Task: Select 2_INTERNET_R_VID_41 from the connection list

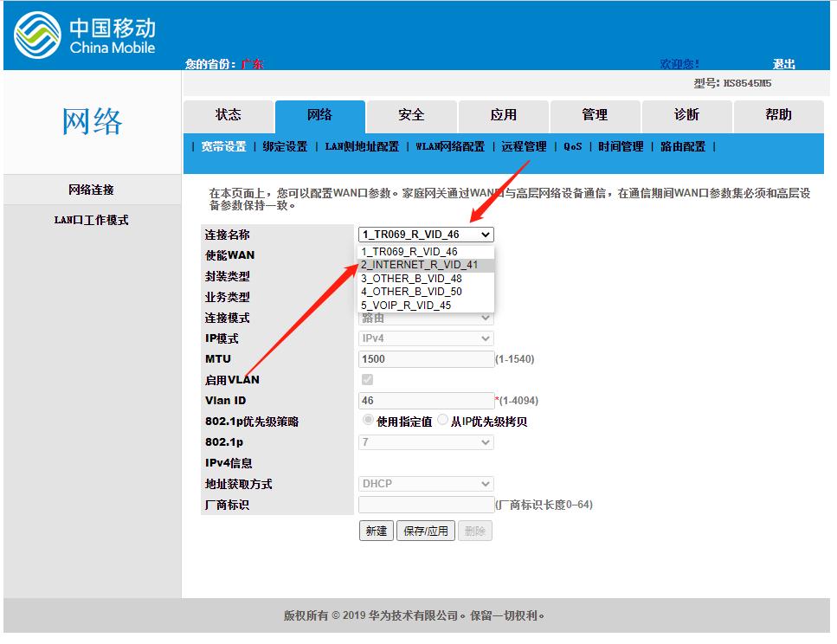Action: (415, 266)
